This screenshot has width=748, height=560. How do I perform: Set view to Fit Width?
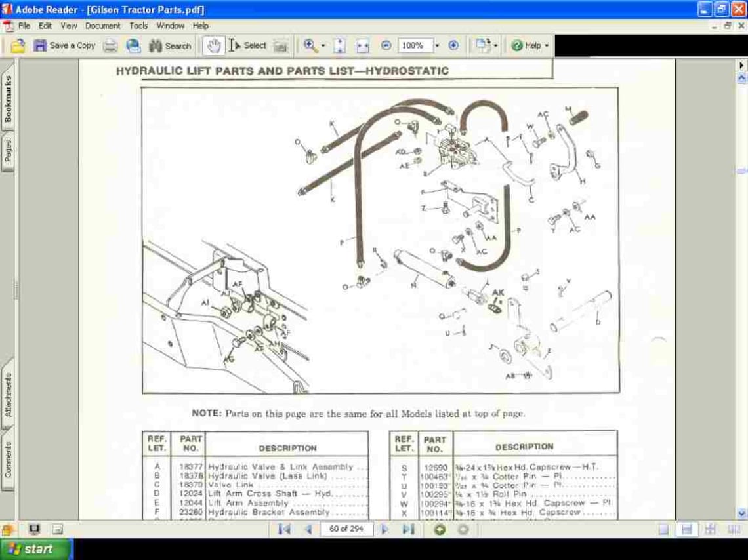[x=363, y=46]
